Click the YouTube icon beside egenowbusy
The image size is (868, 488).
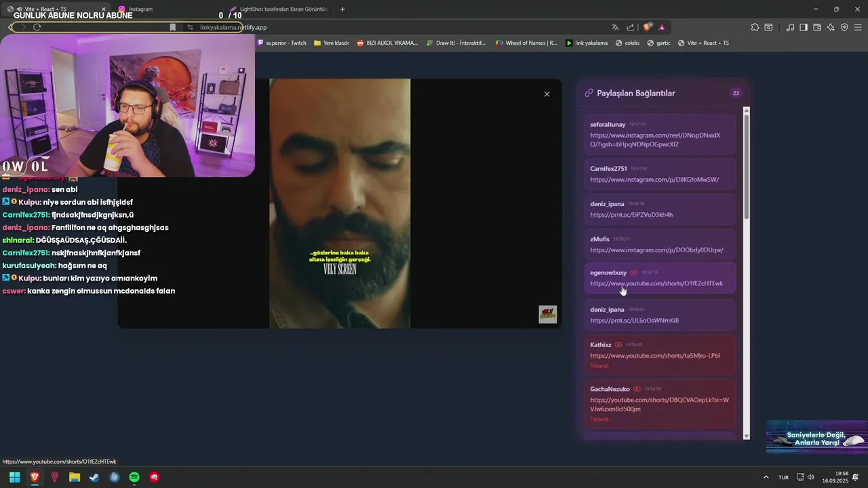tap(633, 272)
